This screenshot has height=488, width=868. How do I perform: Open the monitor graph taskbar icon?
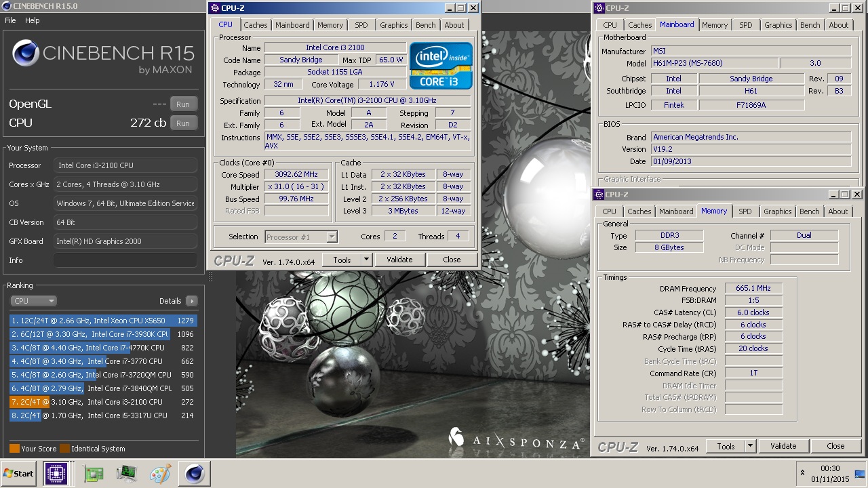tap(127, 473)
